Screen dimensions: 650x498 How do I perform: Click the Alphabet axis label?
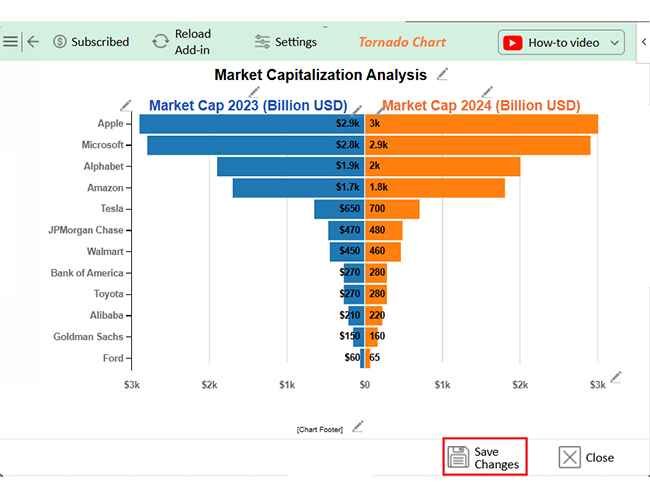click(104, 166)
